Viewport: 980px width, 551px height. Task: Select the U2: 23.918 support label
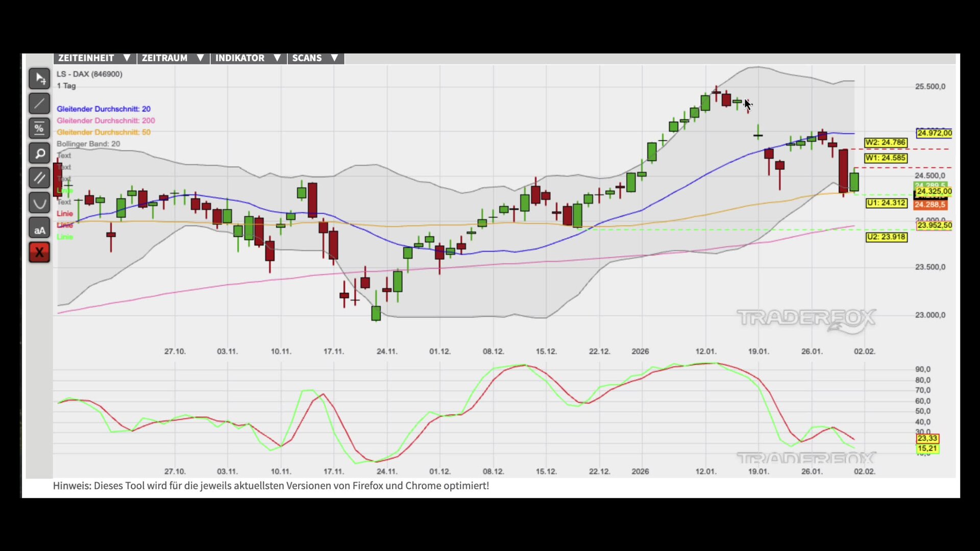887,237
